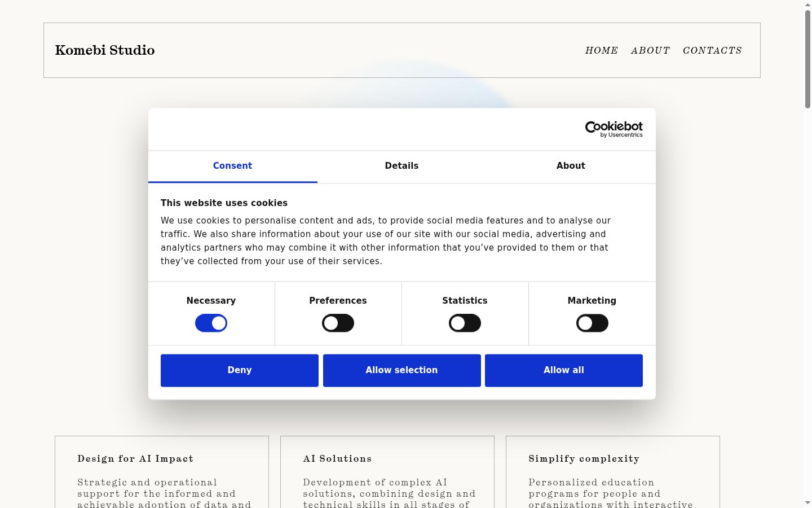Enable the Marketing cookies toggle
Viewport: 812px width, 508px height.
point(592,323)
